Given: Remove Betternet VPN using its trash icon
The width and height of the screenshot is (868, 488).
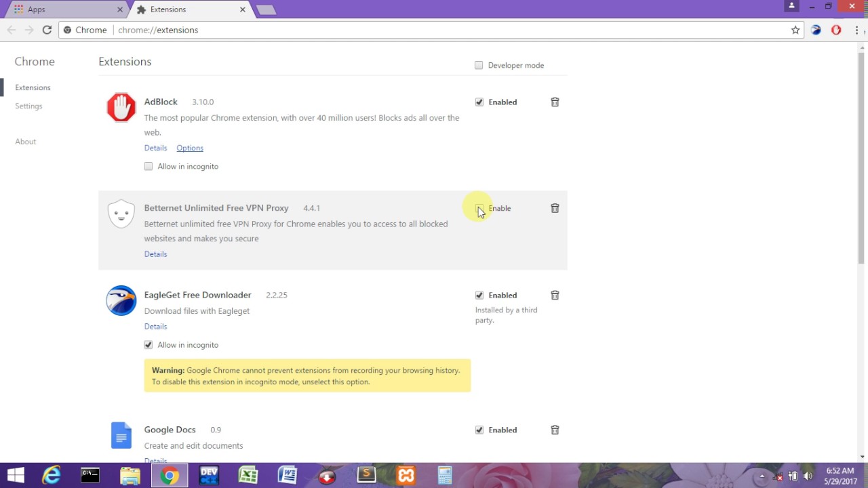Looking at the screenshot, I should 555,208.
